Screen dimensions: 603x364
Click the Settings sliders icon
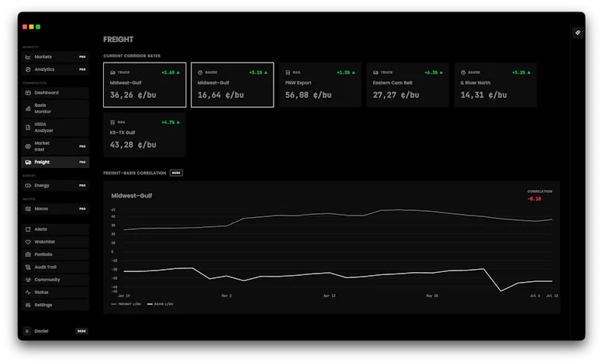(x=28, y=305)
